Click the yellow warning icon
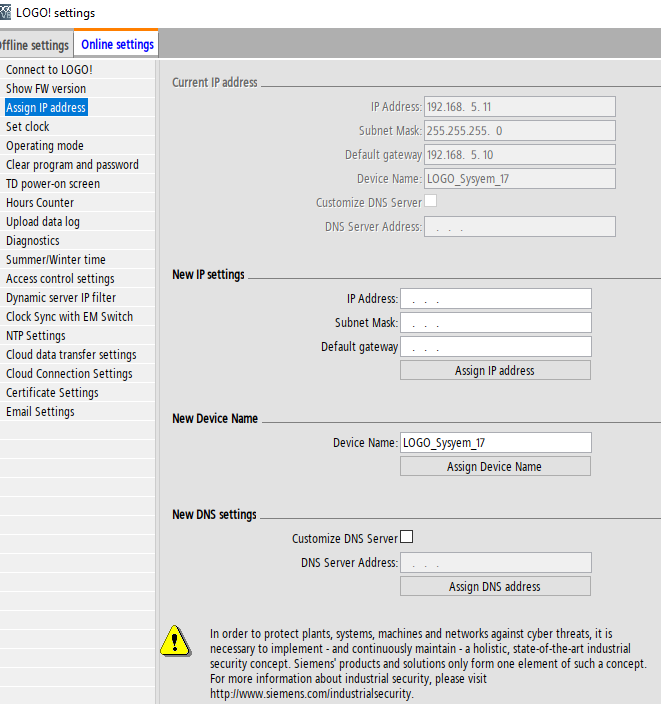Viewport: 661px width, 704px height. pos(175,640)
